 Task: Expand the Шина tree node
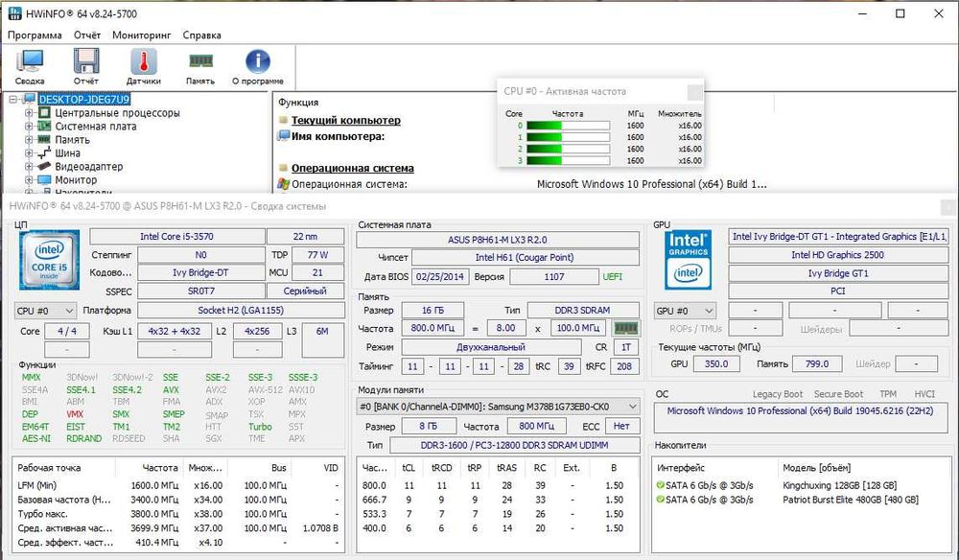(29, 152)
